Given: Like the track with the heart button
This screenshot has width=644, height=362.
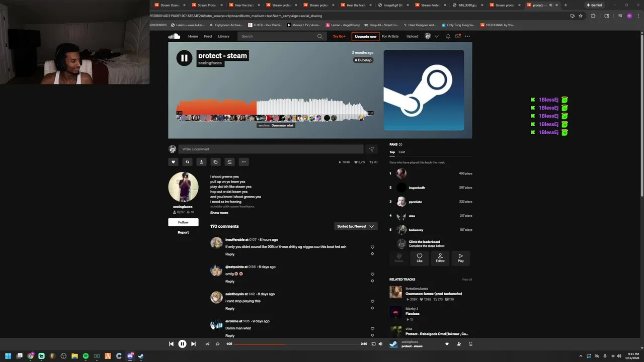Looking at the screenshot, I should (x=173, y=162).
